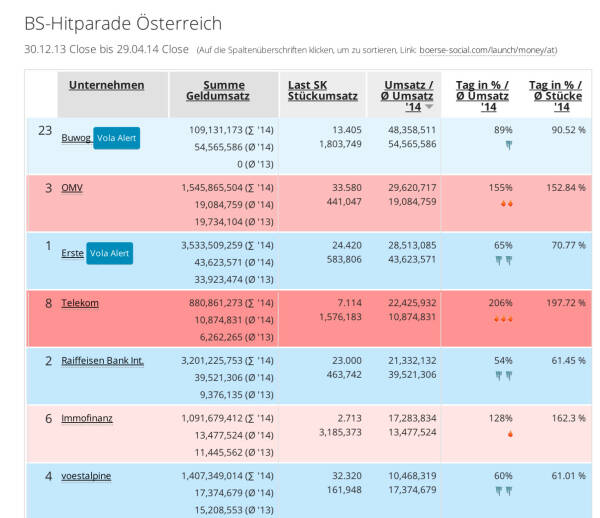Click the Vola Alert button next to Buwog
The width and height of the screenshot is (600, 518).
[x=116, y=138]
